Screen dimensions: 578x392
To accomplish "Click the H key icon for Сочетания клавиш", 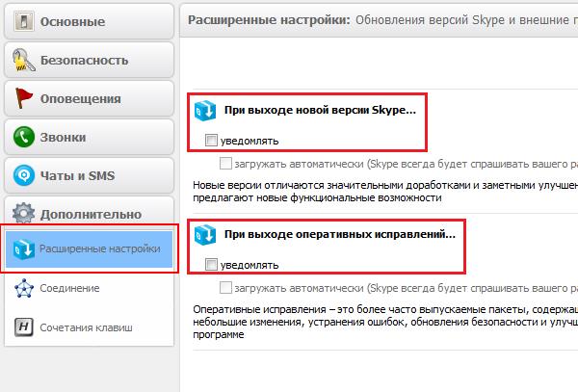I will point(24,327).
